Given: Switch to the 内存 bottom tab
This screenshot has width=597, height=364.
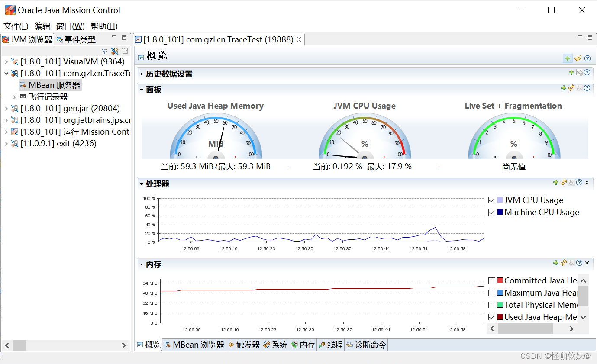Looking at the screenshot, I should pyautogui.click(x=303, y=345).
